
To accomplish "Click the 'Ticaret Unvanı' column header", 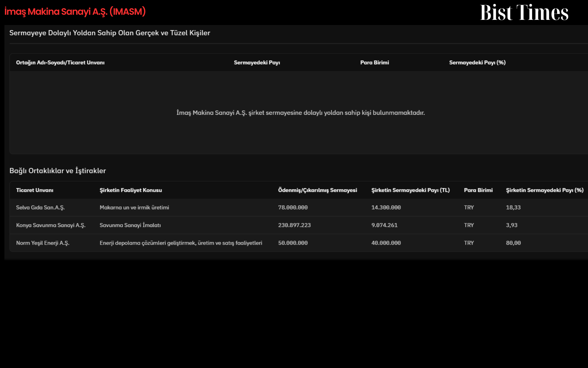I will pos(35,190).
